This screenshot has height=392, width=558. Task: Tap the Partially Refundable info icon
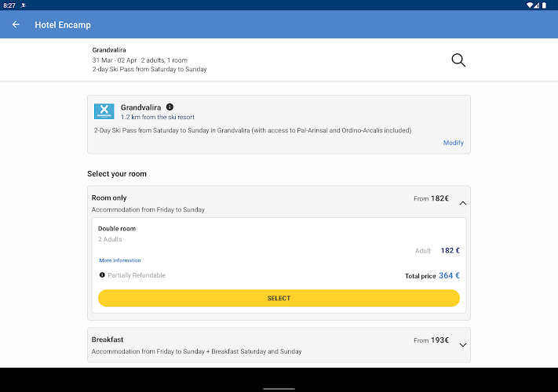click(102, 275)
